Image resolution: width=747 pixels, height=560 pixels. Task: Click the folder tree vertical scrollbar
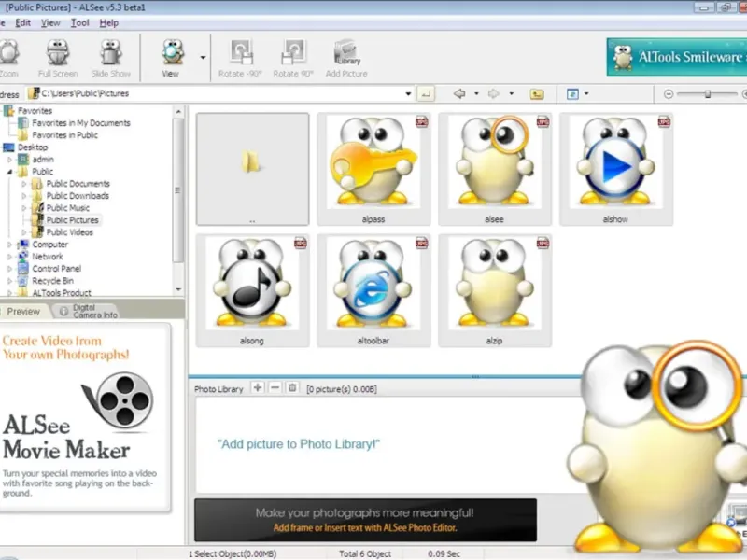[x=178, y=190]
